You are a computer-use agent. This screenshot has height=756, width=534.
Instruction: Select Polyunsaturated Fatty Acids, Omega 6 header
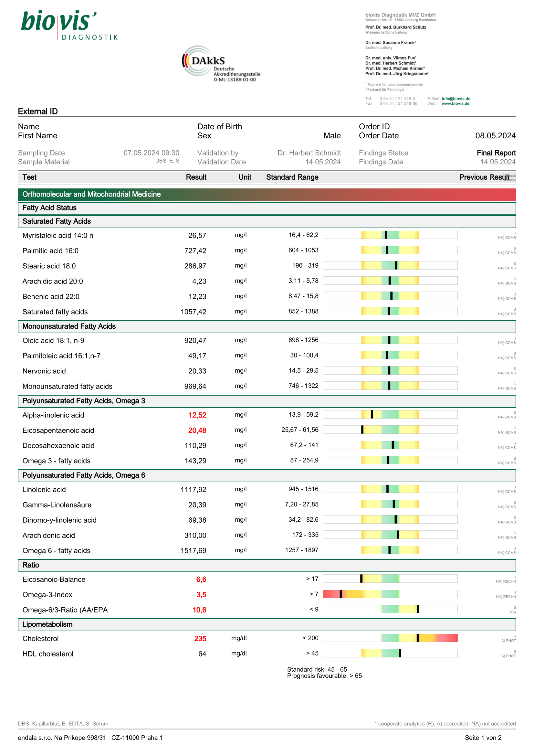point(84,475)
